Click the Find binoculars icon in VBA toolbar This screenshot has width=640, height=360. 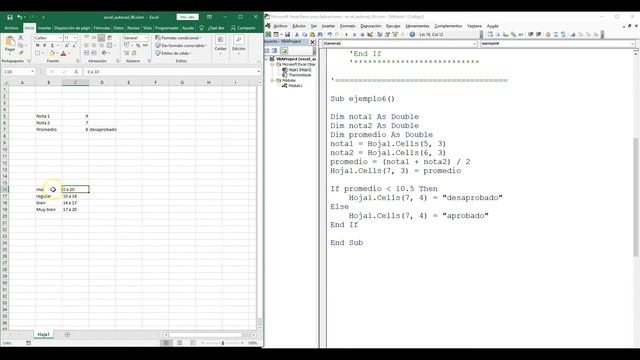320,35
